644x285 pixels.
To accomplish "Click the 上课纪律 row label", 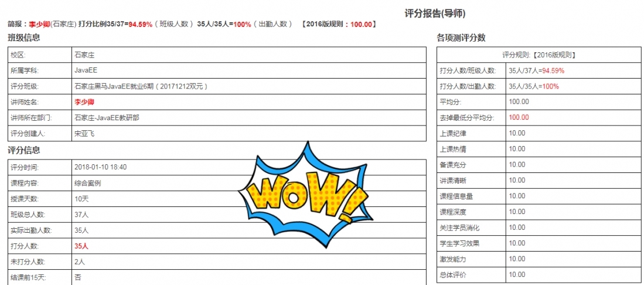I will click(453, 133).
